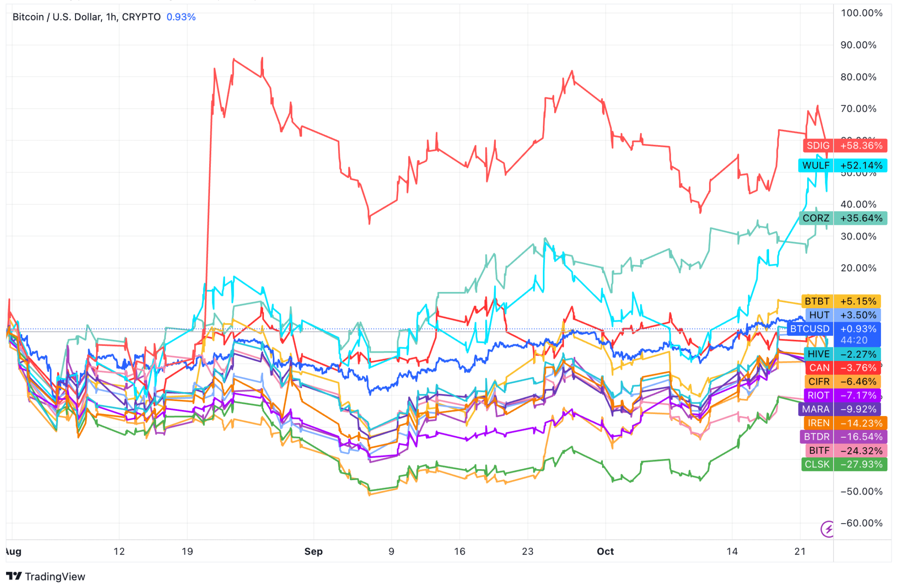Viewport: 898px width, 588px height.
Task: Select the MARA -9.92% label
Action: coord(839,409)
